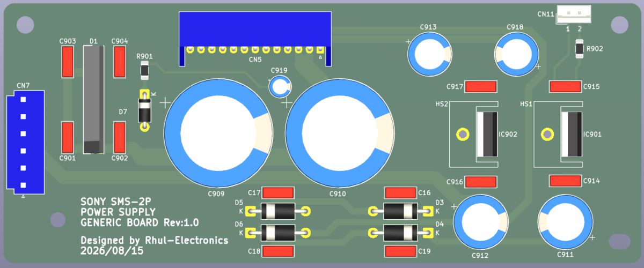
Task: Select resistor R902
Action: point(580,48)
